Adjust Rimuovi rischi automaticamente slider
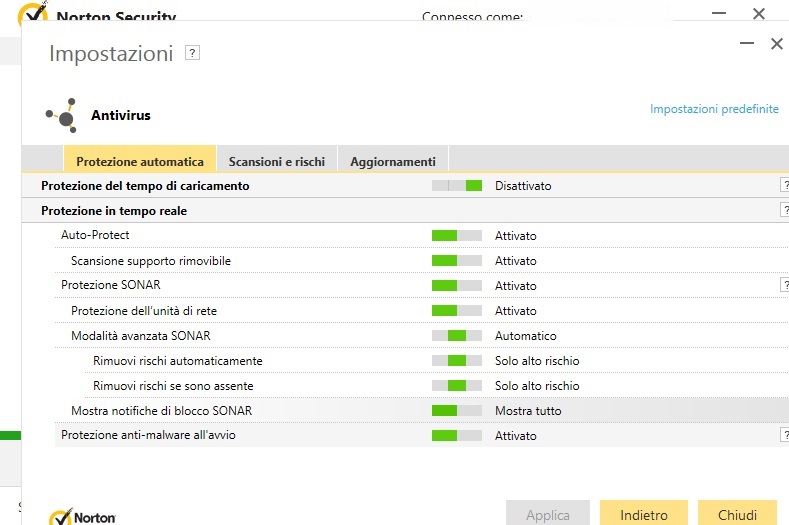 [x=457, y=360]
